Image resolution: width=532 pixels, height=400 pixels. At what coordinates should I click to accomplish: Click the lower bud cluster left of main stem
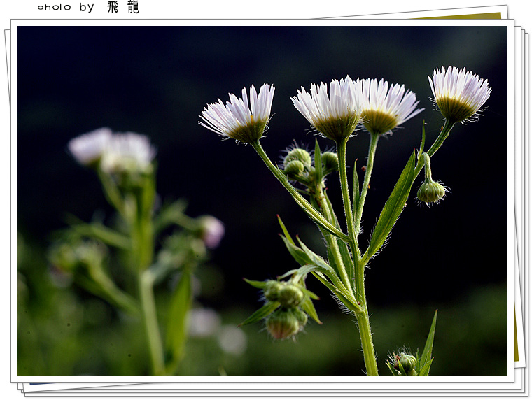click(285, 308)
